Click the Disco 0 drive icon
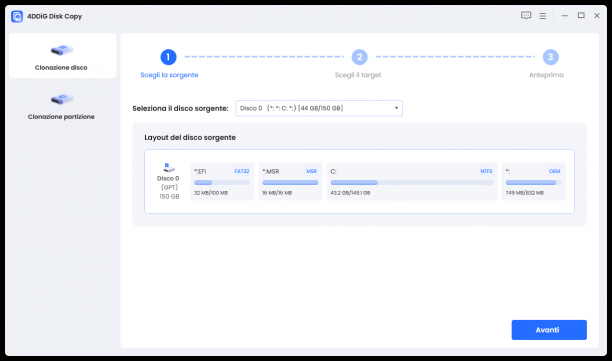This screenshot has height=361, width=612. click(169, 168)
